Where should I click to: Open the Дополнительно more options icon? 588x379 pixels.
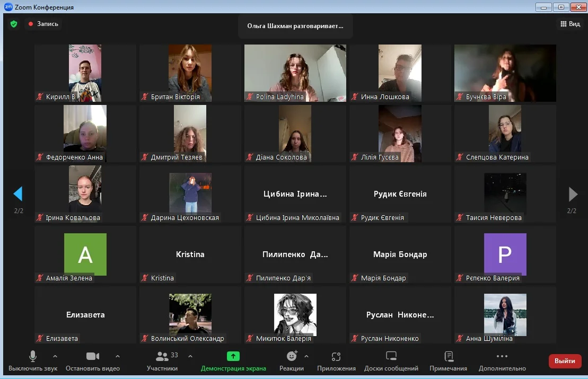click(x=502, y=356)
